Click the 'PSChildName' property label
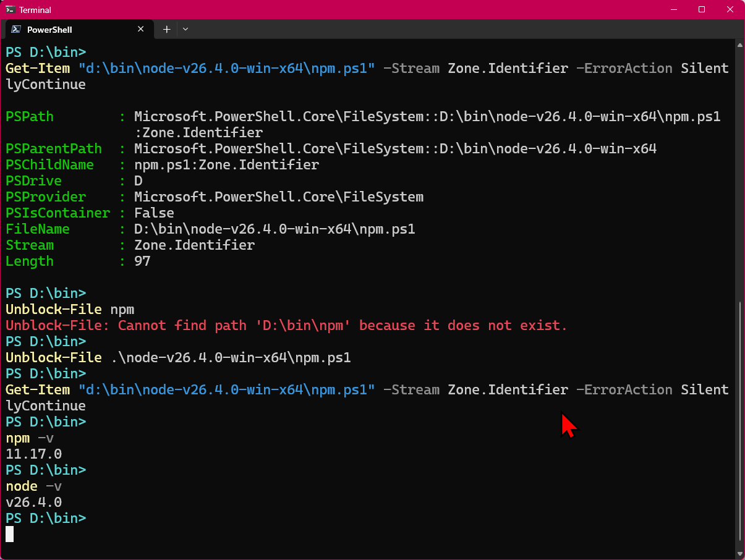 (50, 165)
